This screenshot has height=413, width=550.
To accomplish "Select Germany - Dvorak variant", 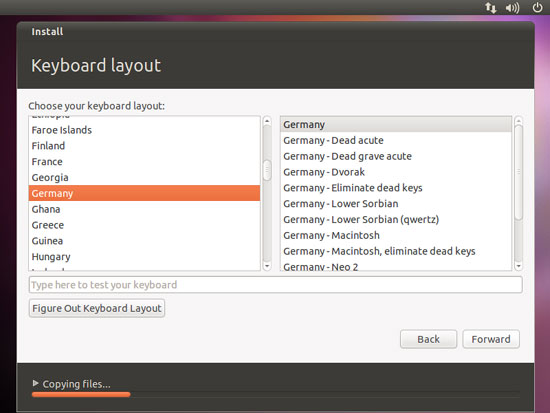I will click(396, 172).
